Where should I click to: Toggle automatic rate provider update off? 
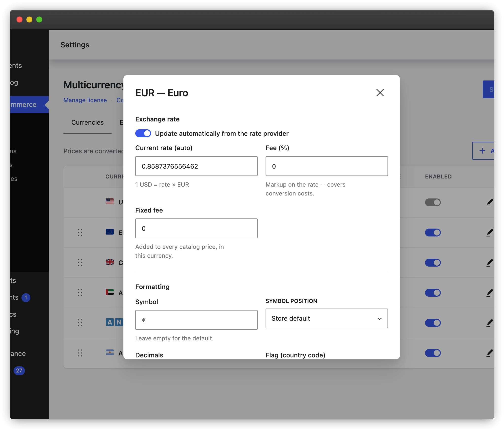[x=143, y=133]
